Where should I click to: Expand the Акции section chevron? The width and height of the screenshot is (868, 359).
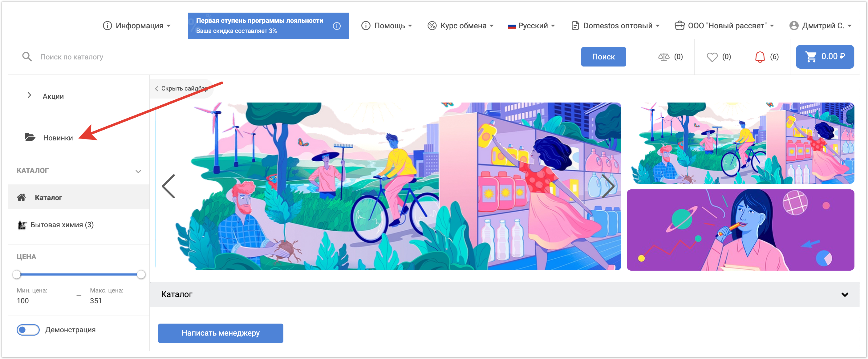tap(29, 95)
